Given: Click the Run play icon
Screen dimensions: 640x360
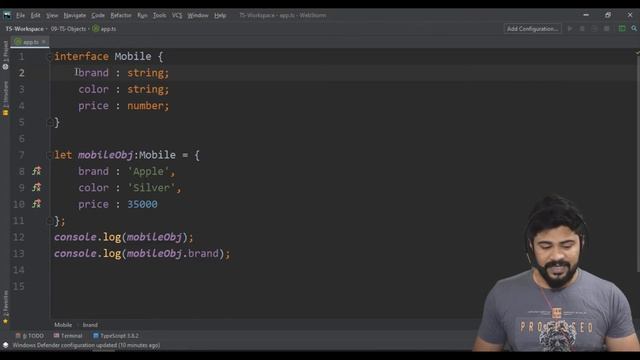Looking at the screenshot, I should (x=570, y=29).
